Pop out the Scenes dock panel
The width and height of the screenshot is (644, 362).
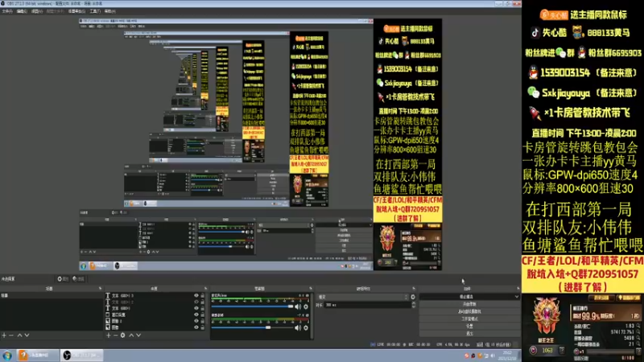[100, 289]
